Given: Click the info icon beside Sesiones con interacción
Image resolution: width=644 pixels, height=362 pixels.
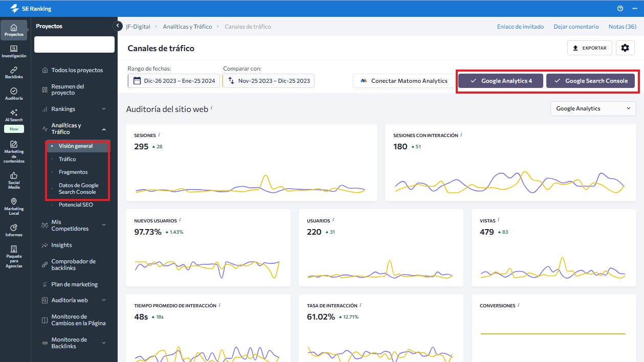Looking at the screenshot, I should click(461, 135).
